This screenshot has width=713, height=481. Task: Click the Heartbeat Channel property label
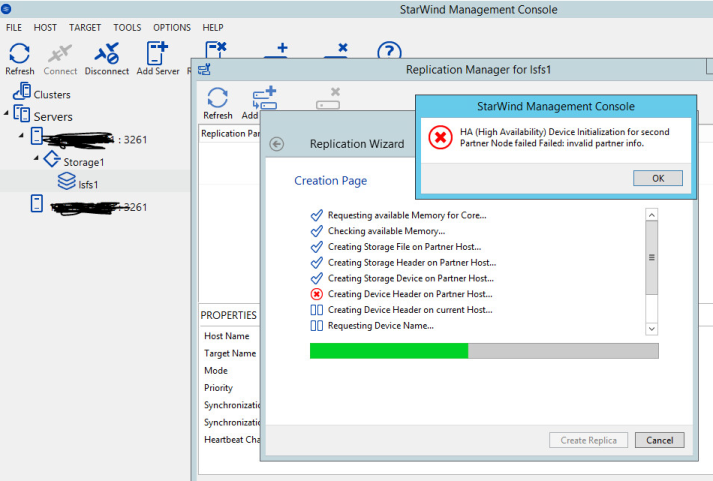click(232, 440)
